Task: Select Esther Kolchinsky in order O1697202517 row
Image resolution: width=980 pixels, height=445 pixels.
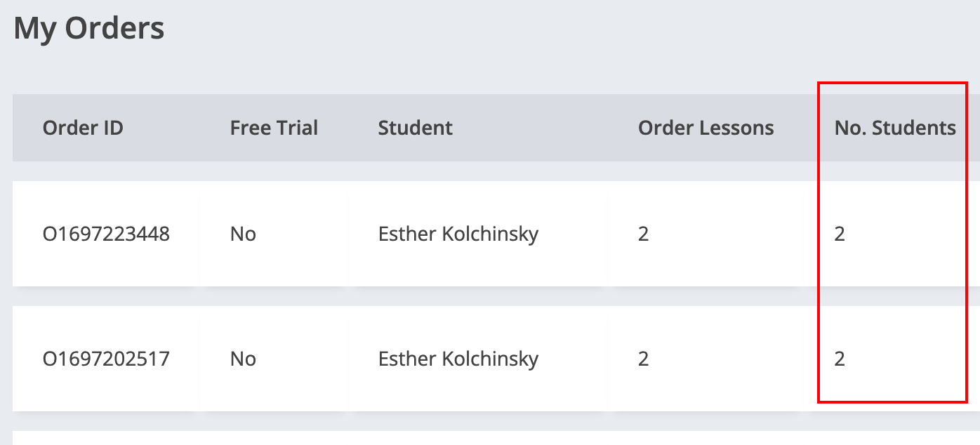Action: point(458,359)
